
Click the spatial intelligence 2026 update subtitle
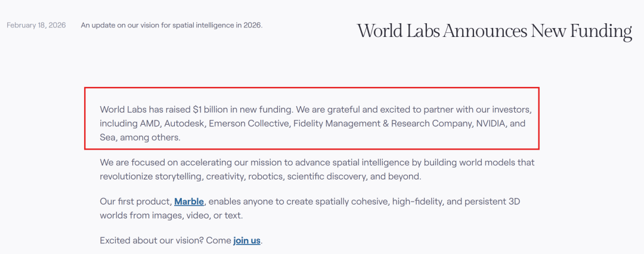pos(172,25)
